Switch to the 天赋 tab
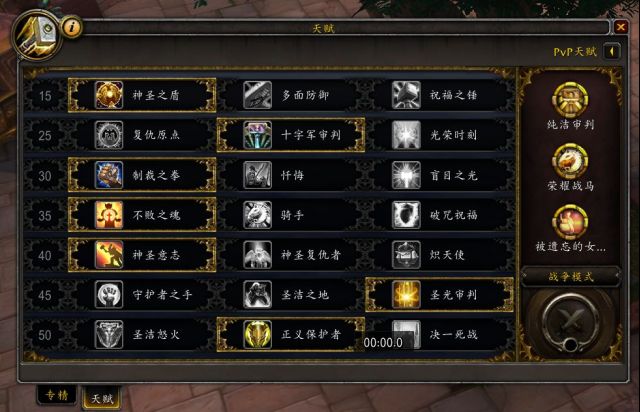 coord(102,397)
